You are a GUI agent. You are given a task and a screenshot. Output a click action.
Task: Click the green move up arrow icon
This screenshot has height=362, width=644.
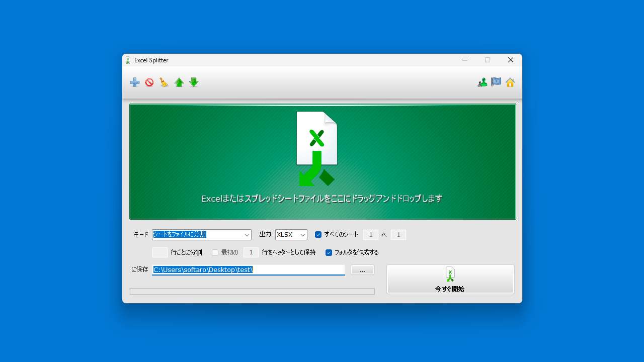tap(179, 82)
